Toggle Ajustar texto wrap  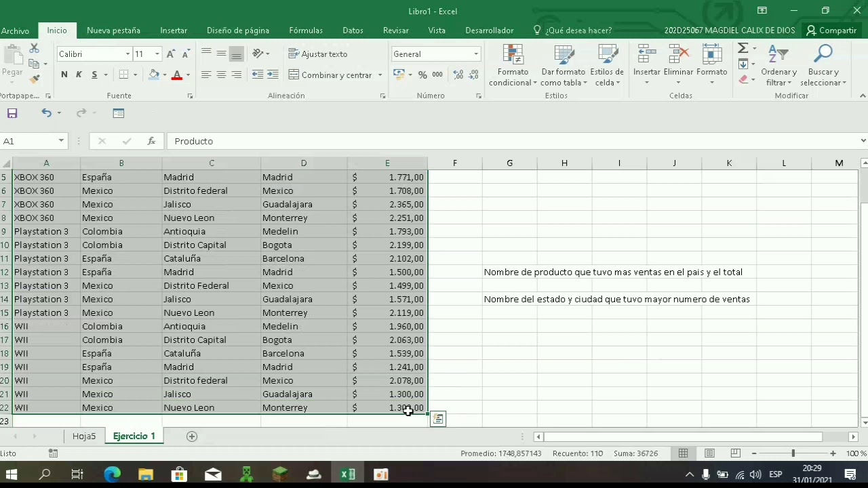click(317, 54)
